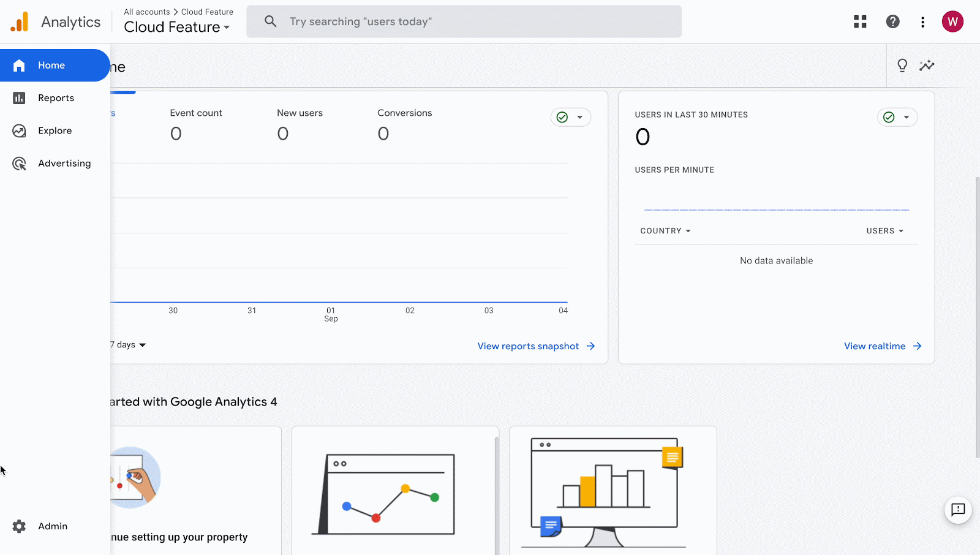Open data quality dropdown on overview card
980x555 pixels.
click(571, 117)
